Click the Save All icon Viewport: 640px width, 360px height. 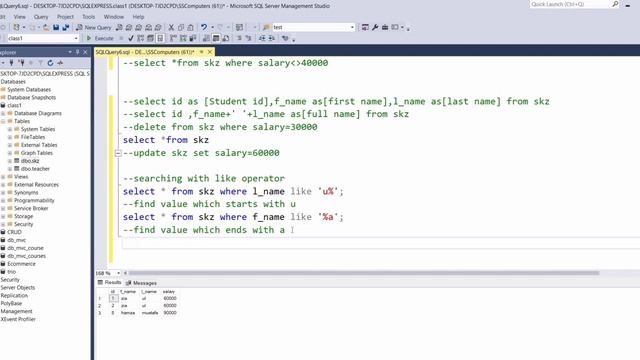(x=66, y=27)
